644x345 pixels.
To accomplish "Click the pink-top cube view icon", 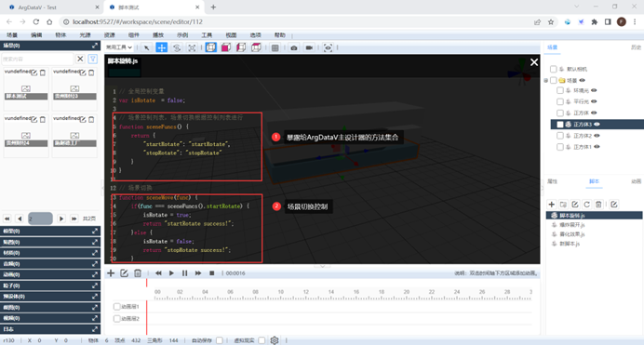I will (x=256, y=47).
